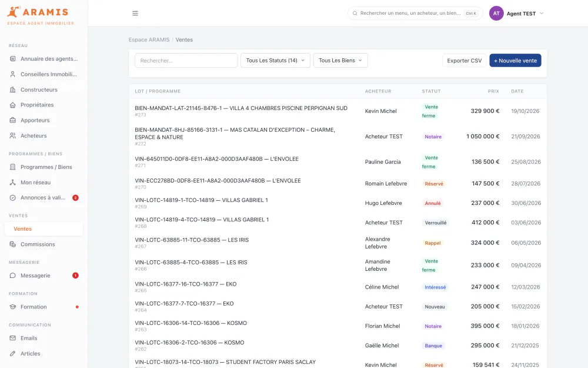Viewport: 588px width, 368px height.
Task: Click the Messagerie chat bubble icon
Action: (x=13, y=276)
